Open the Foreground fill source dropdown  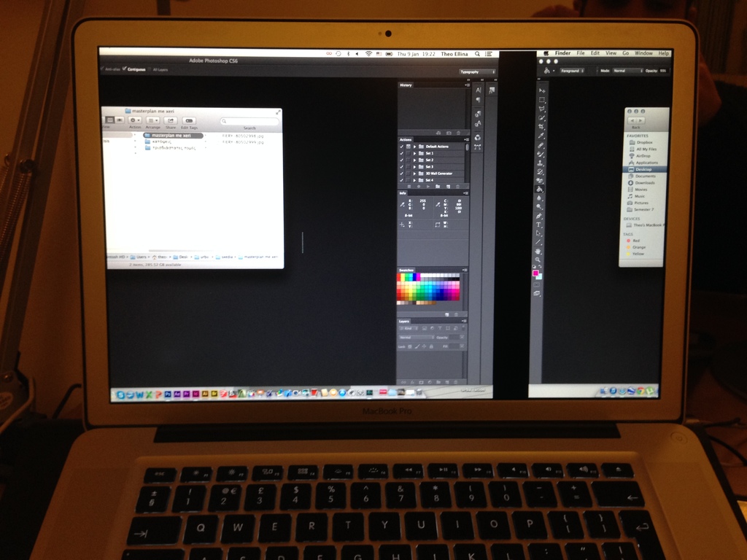572,71
